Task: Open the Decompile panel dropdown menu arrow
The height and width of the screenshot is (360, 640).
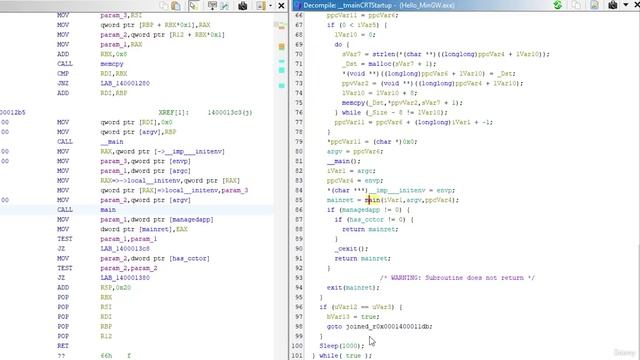Action: 626,5
